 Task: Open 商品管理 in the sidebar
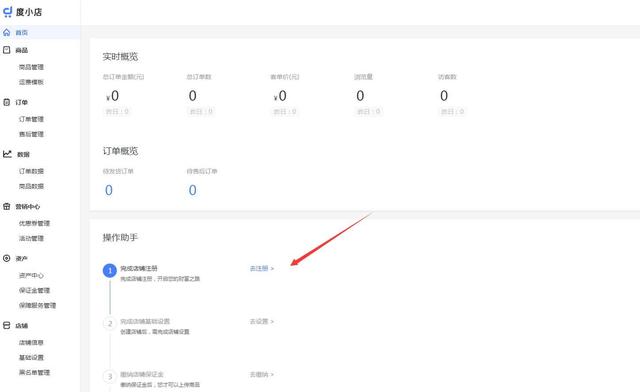point(31,67)
